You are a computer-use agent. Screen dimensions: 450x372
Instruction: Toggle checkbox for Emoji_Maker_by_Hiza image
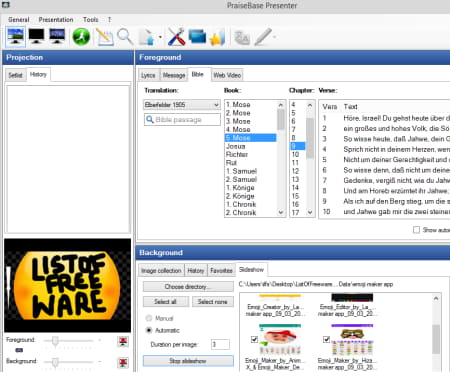327,339
